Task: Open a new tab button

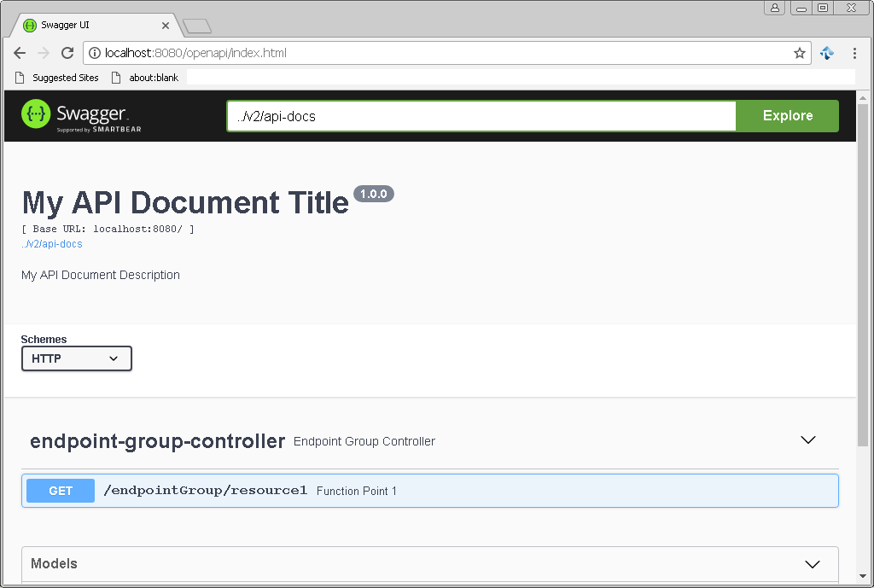Action: pyautogui.click(x=197, y=26)
